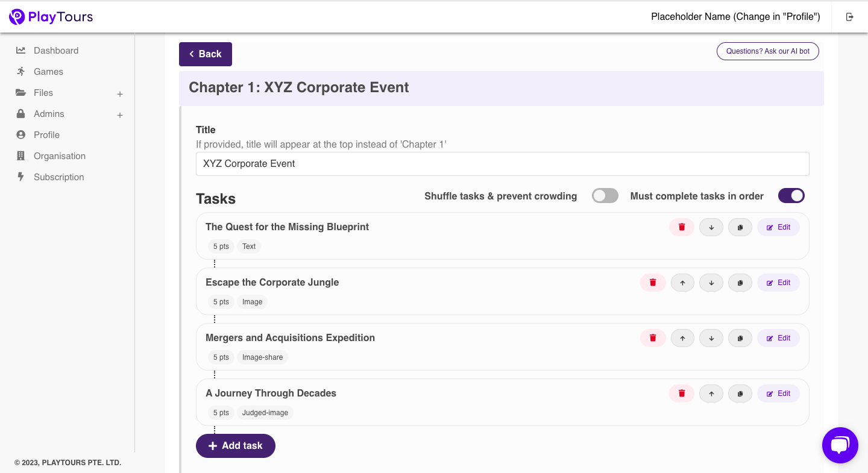Image resolution: width=868 pixels, height=473 pixels.
Task: Enable 'Shuffle tasks & prevent crowding'
Action: point(605,195)
